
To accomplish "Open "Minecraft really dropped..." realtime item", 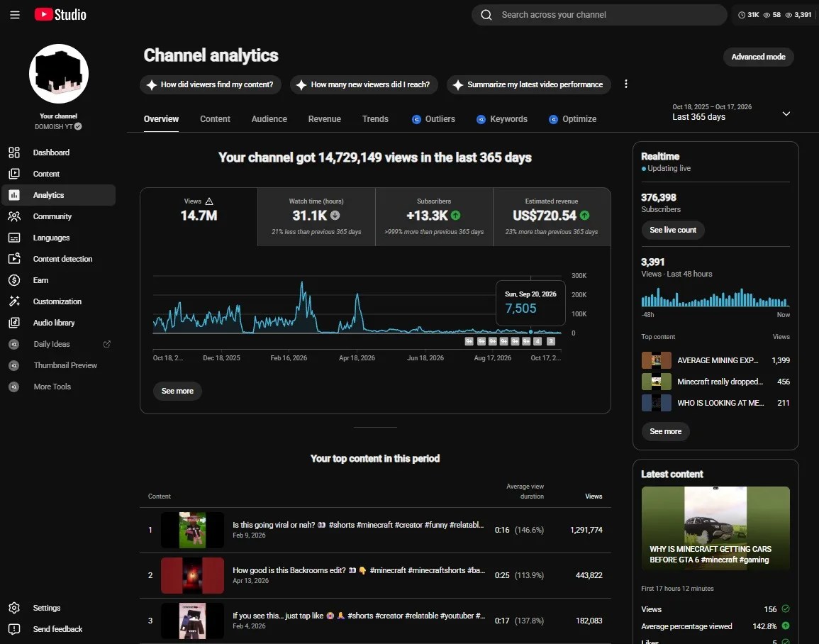I will 715,382.
